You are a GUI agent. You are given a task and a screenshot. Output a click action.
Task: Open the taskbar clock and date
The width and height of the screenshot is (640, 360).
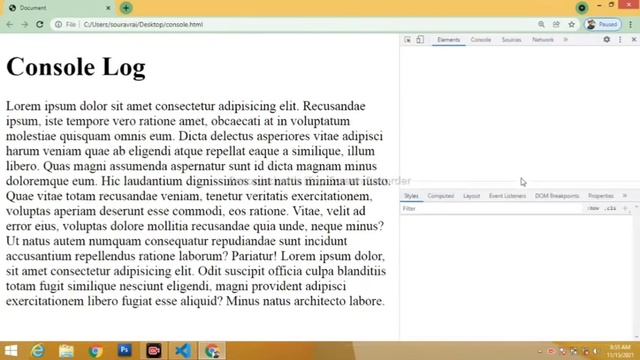[x=620, y=351]
